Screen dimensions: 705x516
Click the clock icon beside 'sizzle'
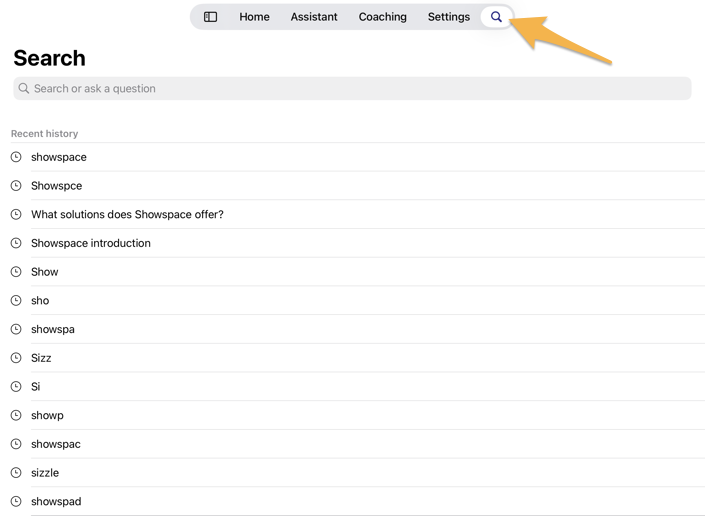[16, 473]
